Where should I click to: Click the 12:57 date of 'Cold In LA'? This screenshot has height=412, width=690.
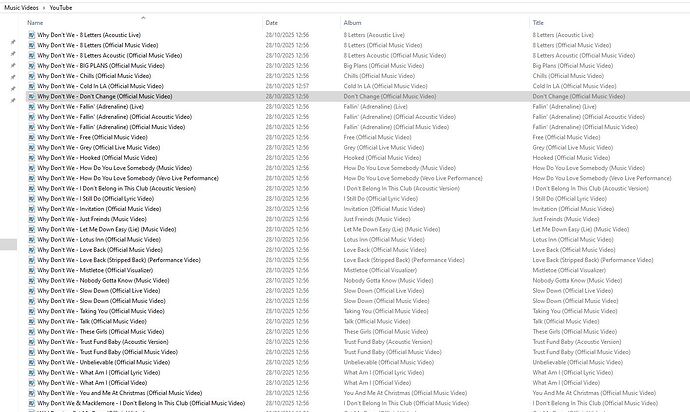pos(287,86)
